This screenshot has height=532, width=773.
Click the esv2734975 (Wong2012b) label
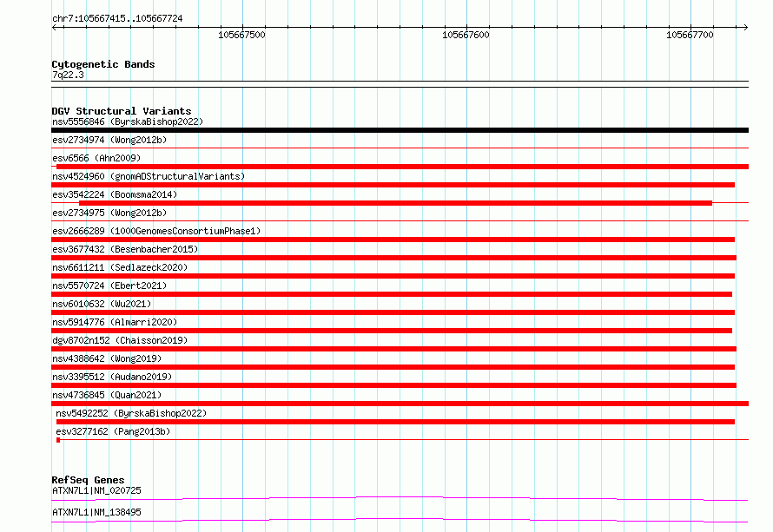point(109,213)
